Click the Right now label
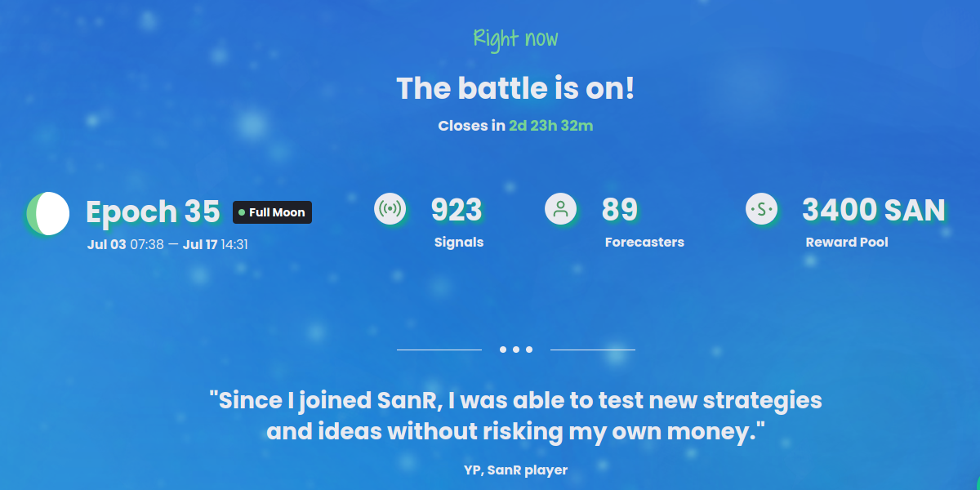Screen dimensions: 980x490 pyautogui.click(x=516, y=38)
